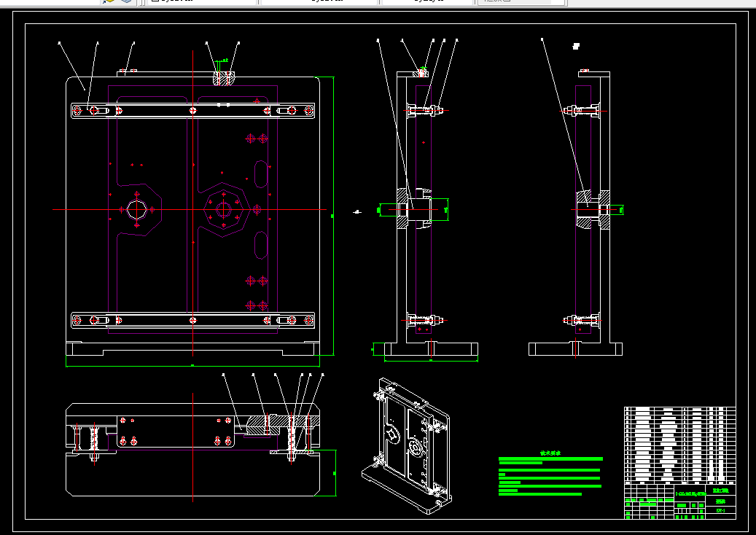Select the base plate of the rightmost side view
The height and width of the screenshot is (535, 756).
(x=575, y=349)
